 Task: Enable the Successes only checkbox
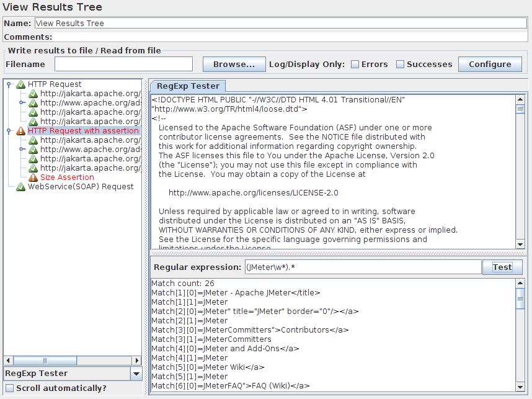pyautogui.click(x=400, y=65)
